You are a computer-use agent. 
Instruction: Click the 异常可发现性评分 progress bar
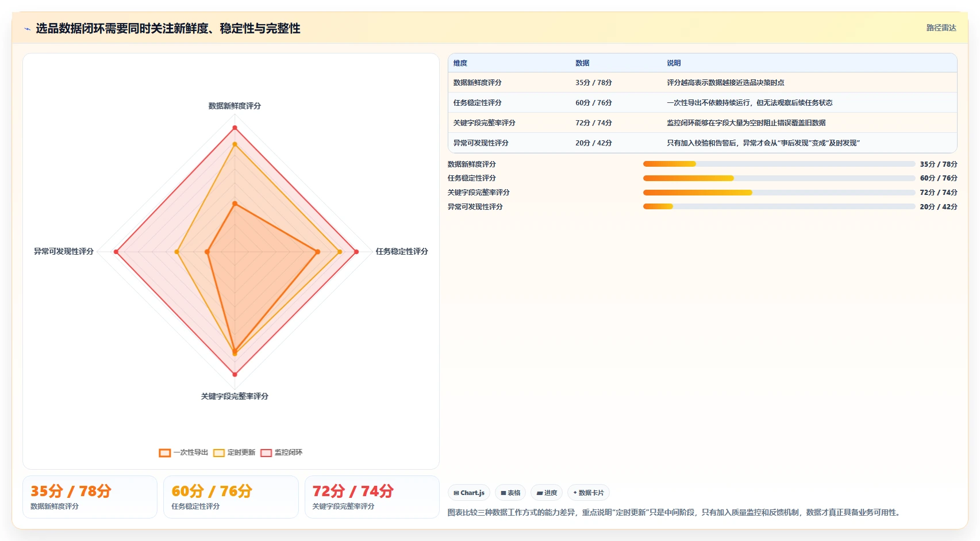pyautogui.click(x=779, y=206)
